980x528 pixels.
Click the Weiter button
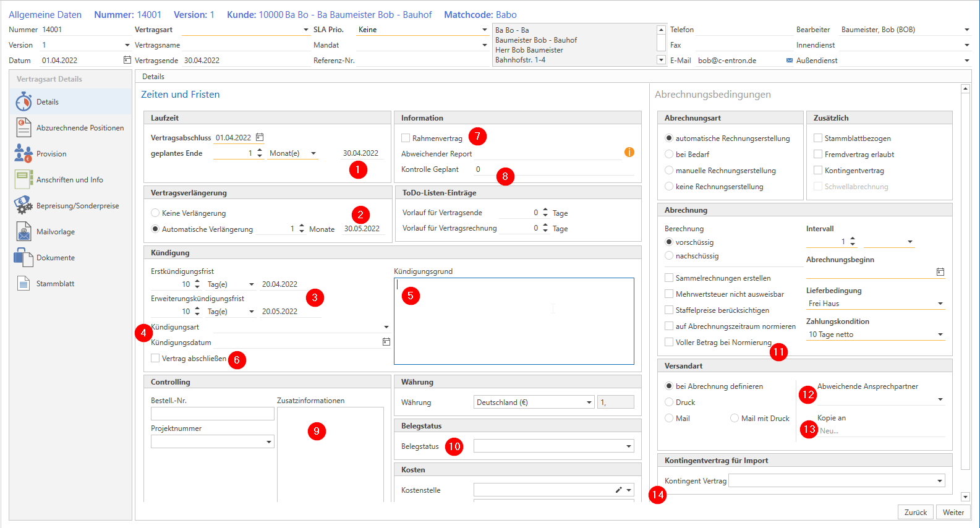point(953,512)
